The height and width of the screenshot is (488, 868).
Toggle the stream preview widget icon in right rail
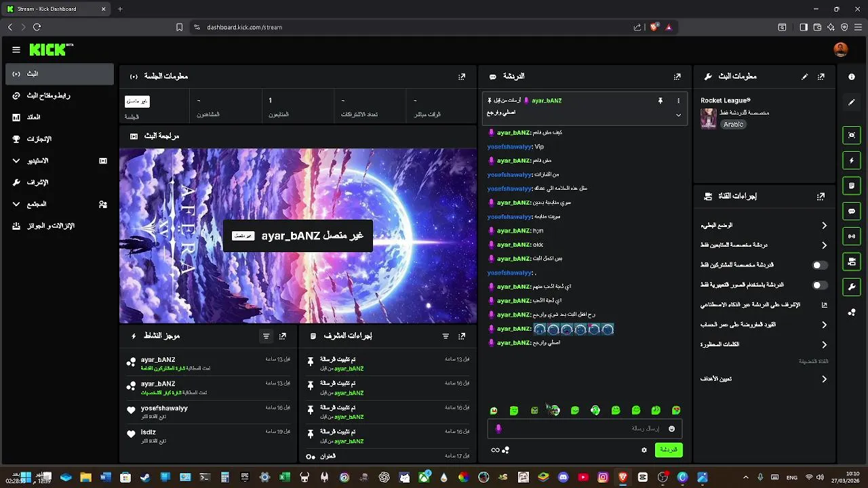852,135
